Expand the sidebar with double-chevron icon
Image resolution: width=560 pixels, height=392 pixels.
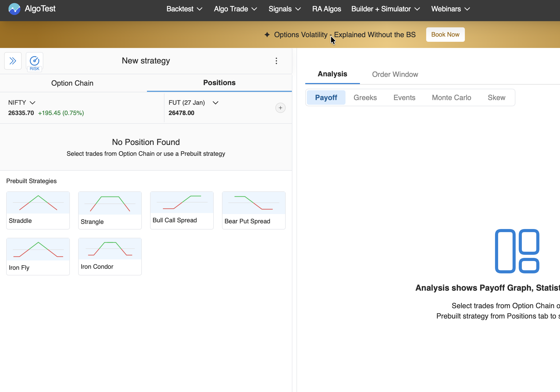click(x=13, y=61)
